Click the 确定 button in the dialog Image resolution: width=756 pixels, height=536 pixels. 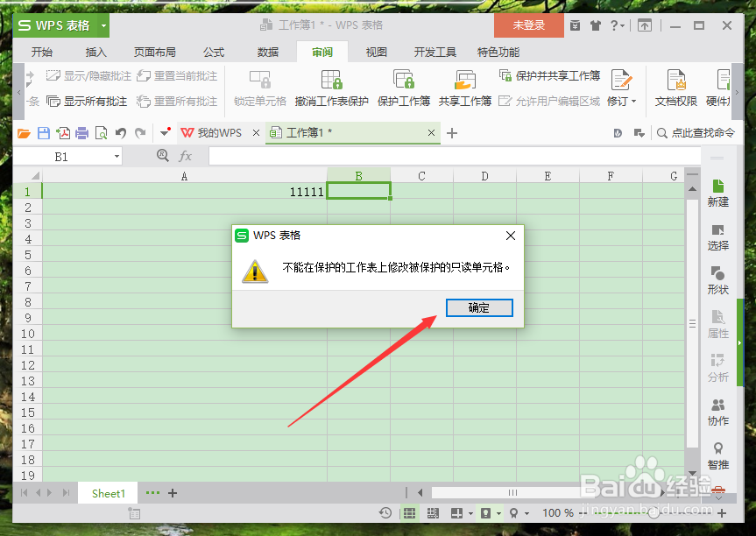pos(479,307)
